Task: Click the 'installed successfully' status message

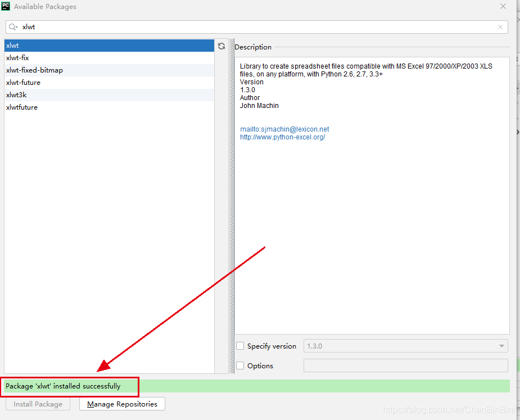Action: coord(63,386)
